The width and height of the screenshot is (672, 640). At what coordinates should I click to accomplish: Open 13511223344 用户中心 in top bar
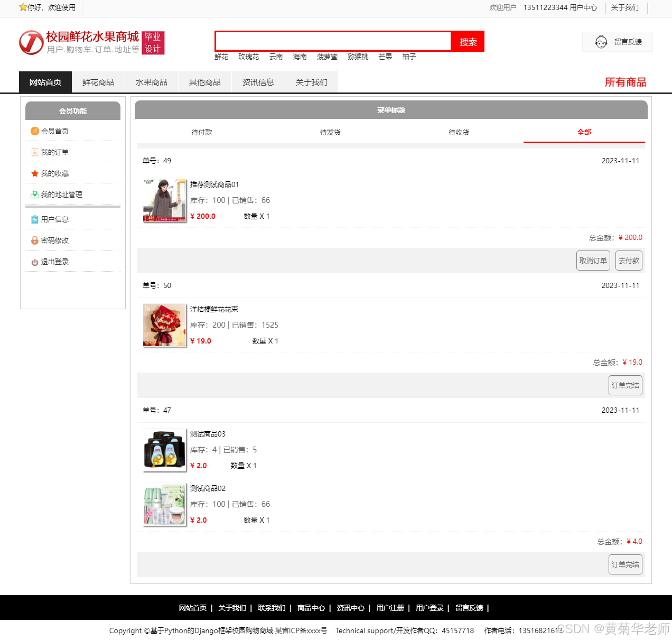(560, 7)
